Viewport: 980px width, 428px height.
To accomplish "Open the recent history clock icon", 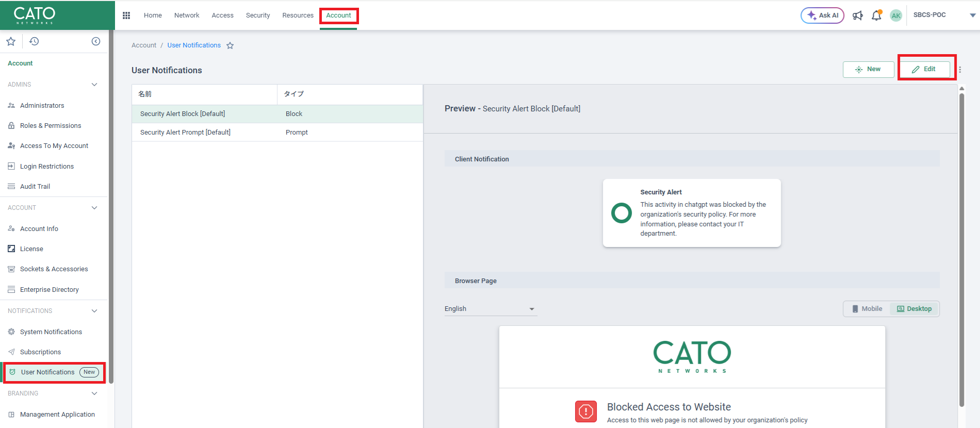I will tap(34, 41).
